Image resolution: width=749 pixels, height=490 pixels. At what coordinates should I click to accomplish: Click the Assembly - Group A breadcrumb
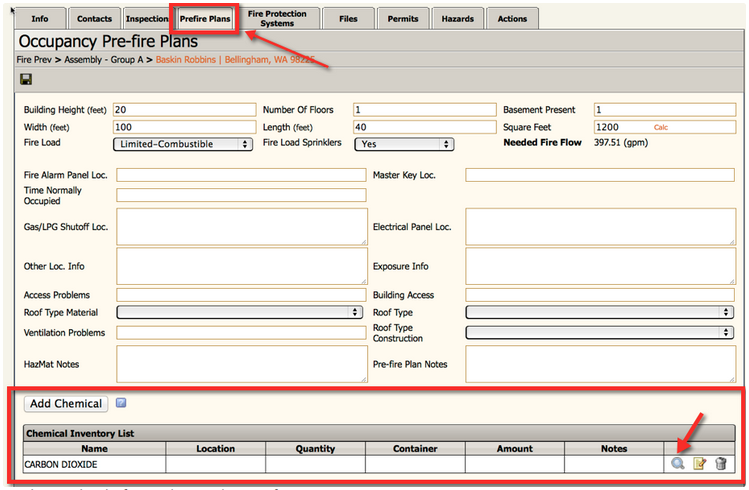coord(104,60)
